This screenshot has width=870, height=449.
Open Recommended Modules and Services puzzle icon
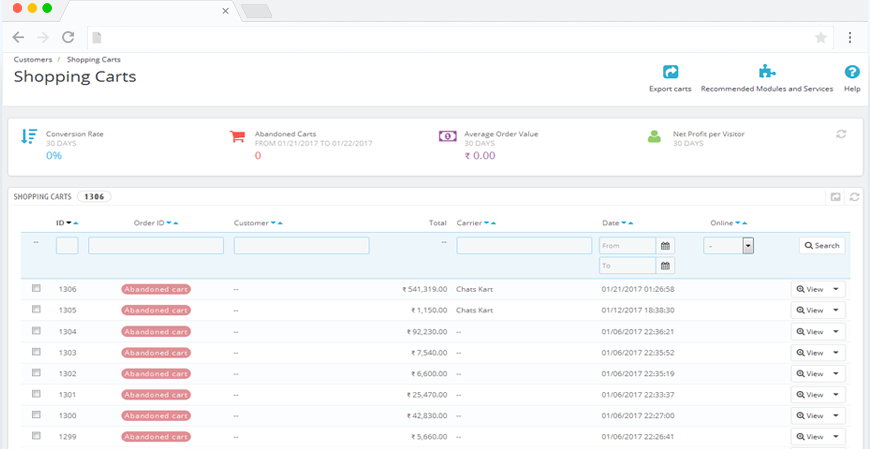coord(767,72)
